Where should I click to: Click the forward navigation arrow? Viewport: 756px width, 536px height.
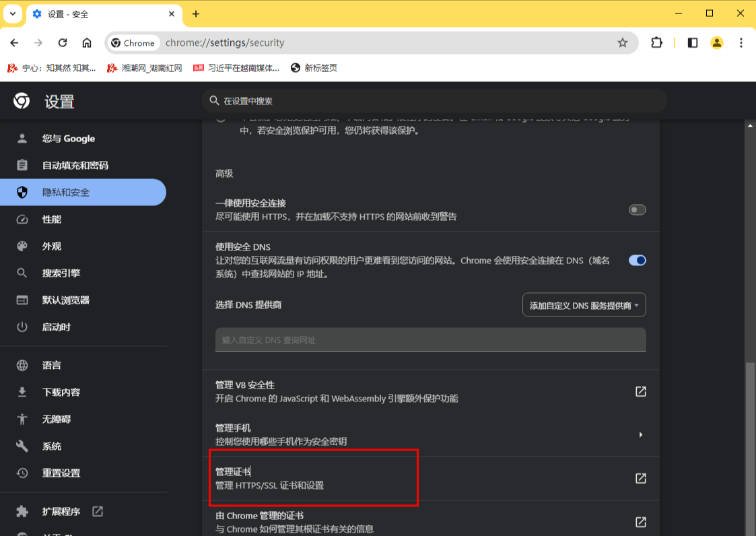[38, 43]
